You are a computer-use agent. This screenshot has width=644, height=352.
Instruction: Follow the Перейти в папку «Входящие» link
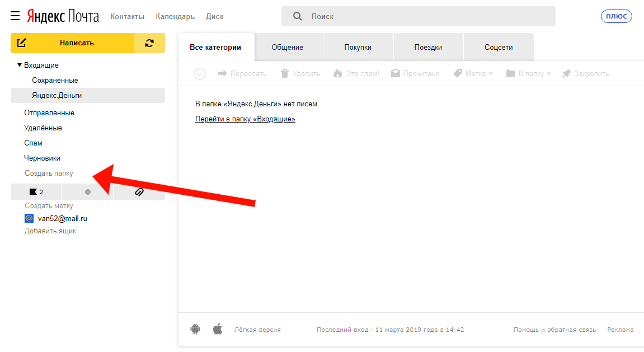coord(245,119)
